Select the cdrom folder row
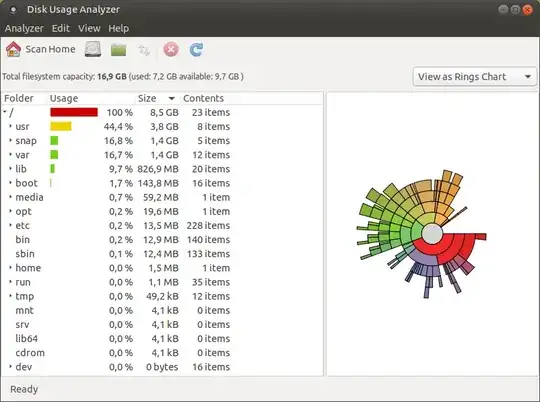Viewport: 540px width, 402px height. coord(163,352)
